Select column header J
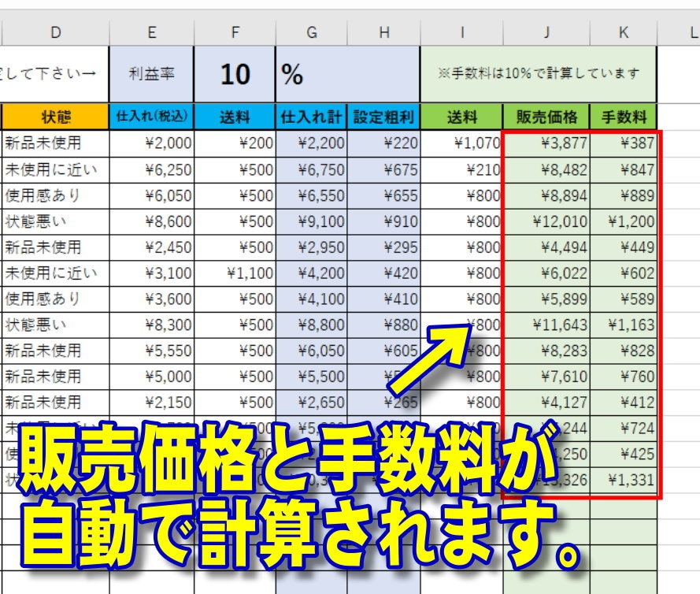 (x=546, y=32)
